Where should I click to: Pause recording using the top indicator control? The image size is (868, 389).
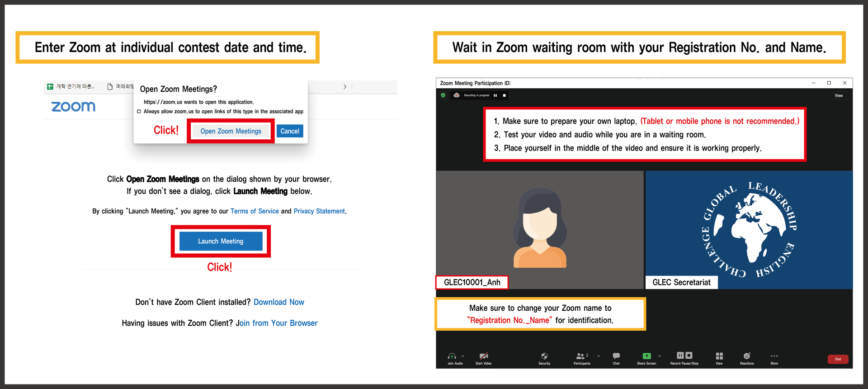click(495, 95)
